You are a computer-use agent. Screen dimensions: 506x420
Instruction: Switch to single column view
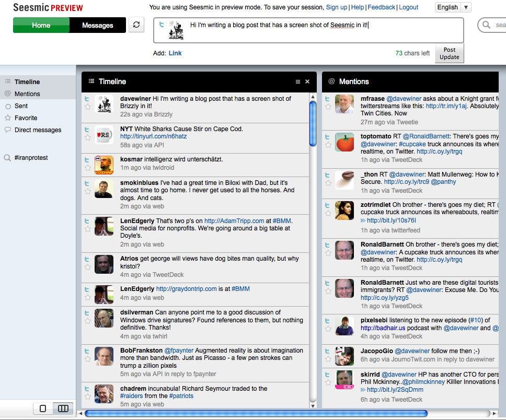43,409
